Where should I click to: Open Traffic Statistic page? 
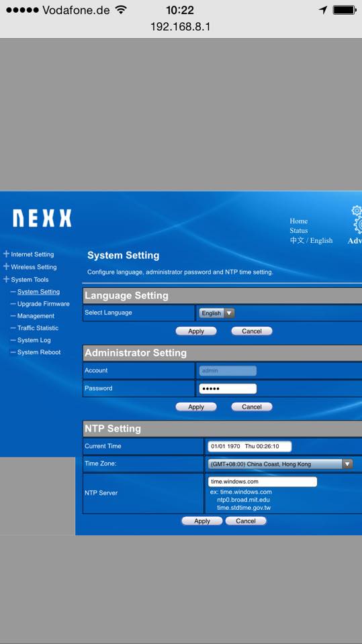click(x=38, y=328)
